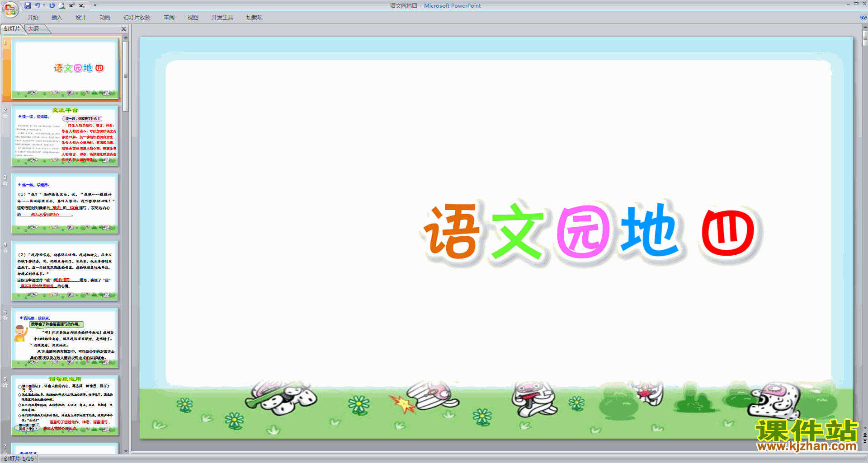868x463 pixels.
Task: Undo the last action
Action: pyautogui.click(x=38, y=5)
